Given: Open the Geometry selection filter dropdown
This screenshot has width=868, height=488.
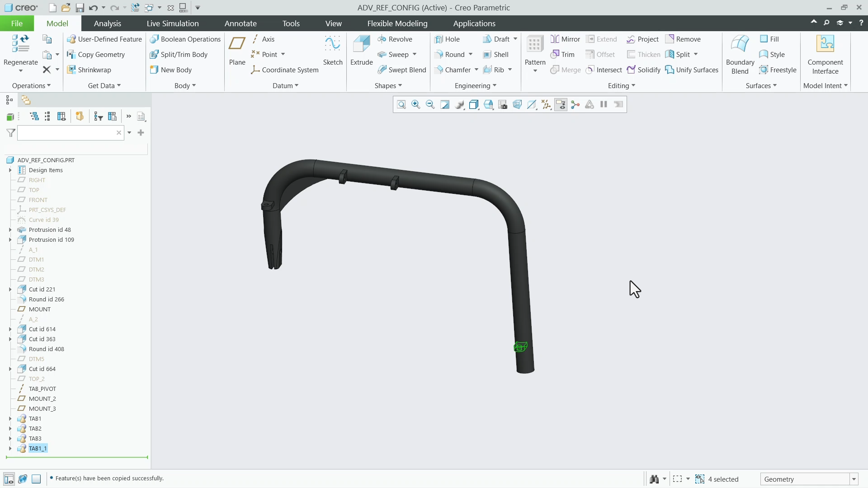Looking at the screenshot, I should coord(854,479).
